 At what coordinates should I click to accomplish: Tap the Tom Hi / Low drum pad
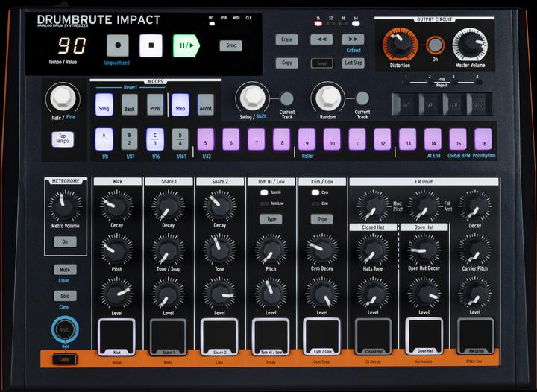click(271, 337)
